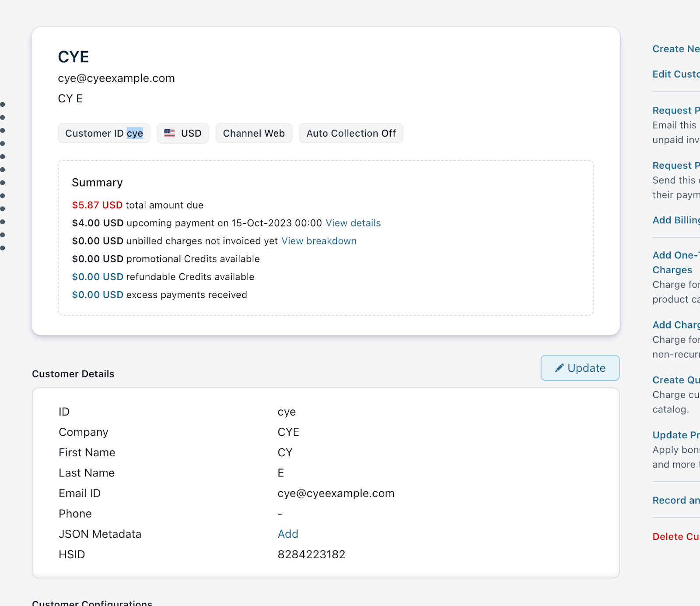Screen dimensions: 700x606
Task: Open the Create Quote sidebar action
Action: pos(675,380)
